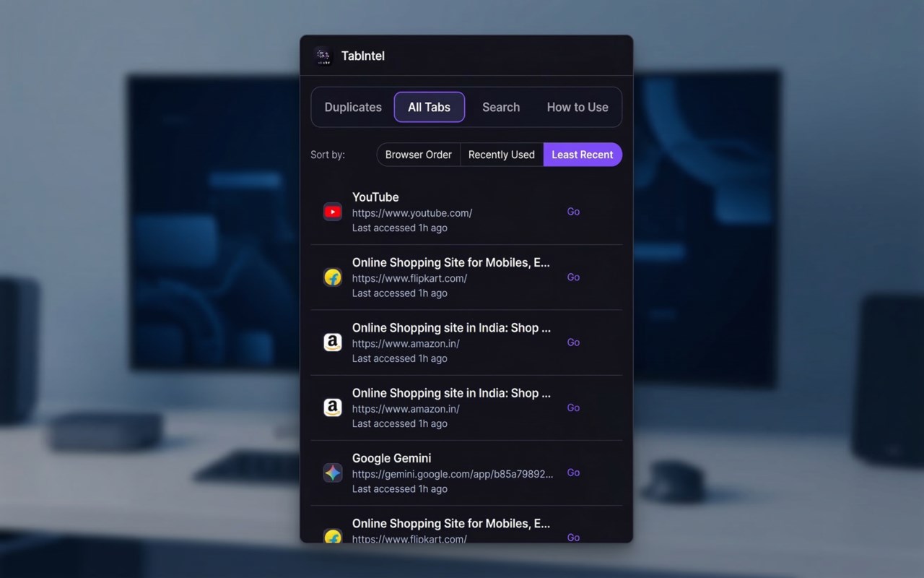This screenshot has height=578, width=924.
Task: Click the TabIntel logo icon
Action: pyautogui.click(x=323, y=56)
